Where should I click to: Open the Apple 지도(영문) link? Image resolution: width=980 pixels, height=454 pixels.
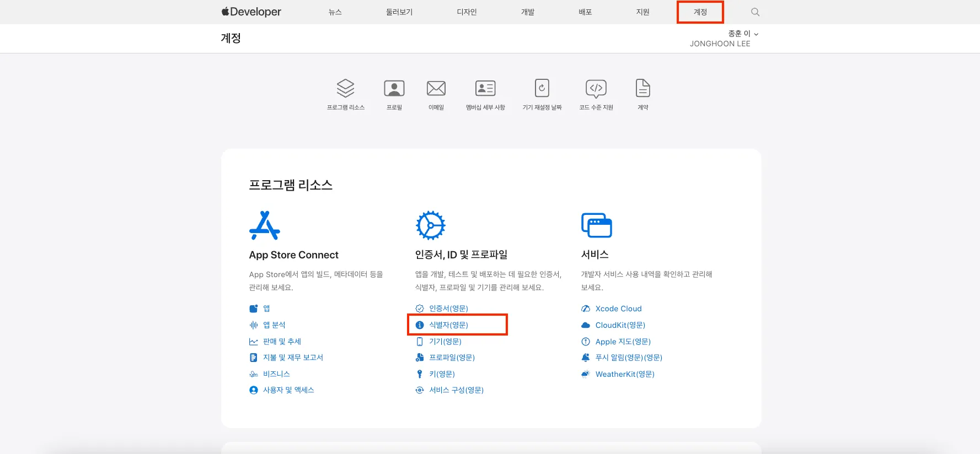[623, 342]
